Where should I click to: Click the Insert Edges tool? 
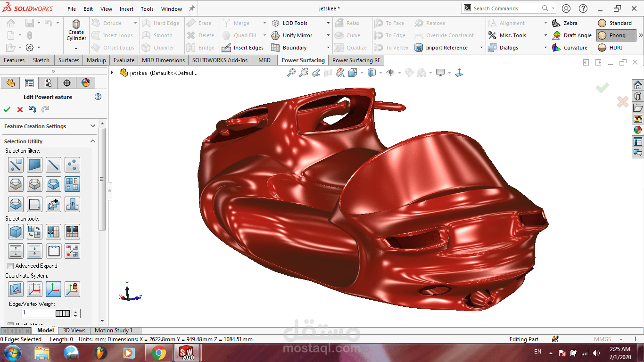coord(248,48)
